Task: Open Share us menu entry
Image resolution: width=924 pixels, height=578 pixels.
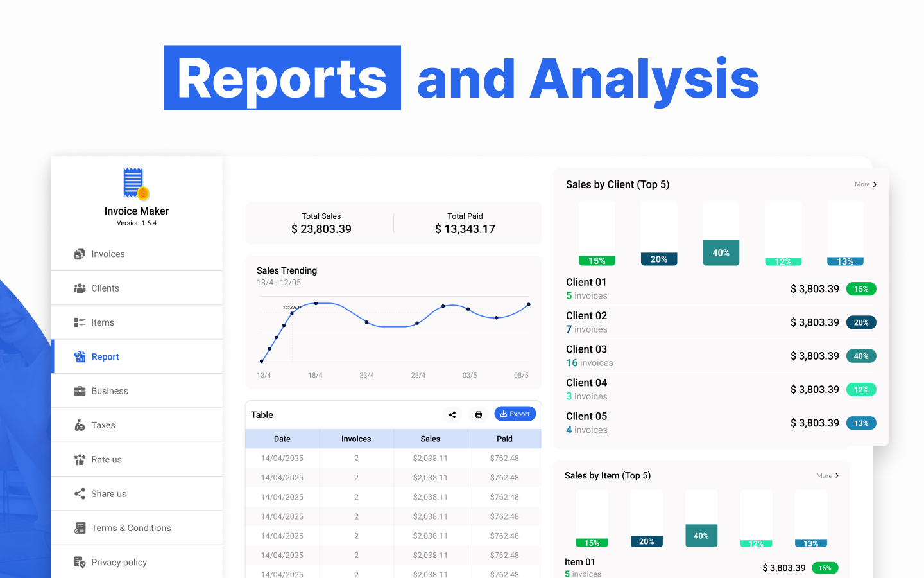Action: 137,494
